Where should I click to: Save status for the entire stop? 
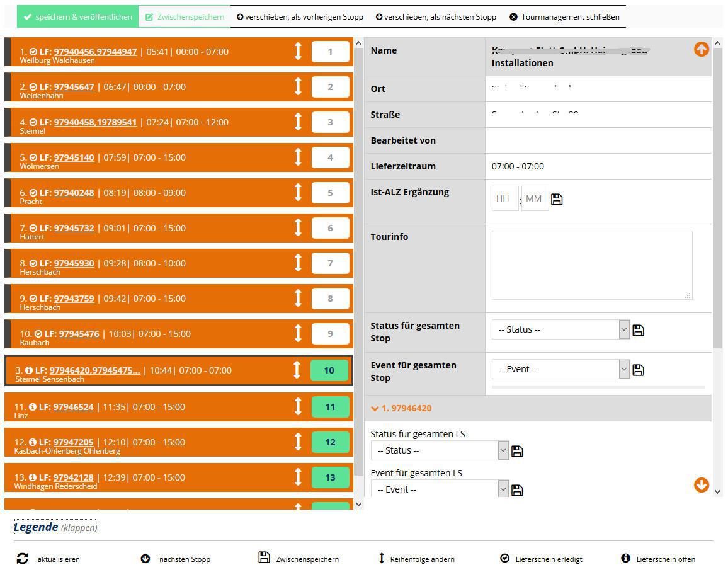638,330
